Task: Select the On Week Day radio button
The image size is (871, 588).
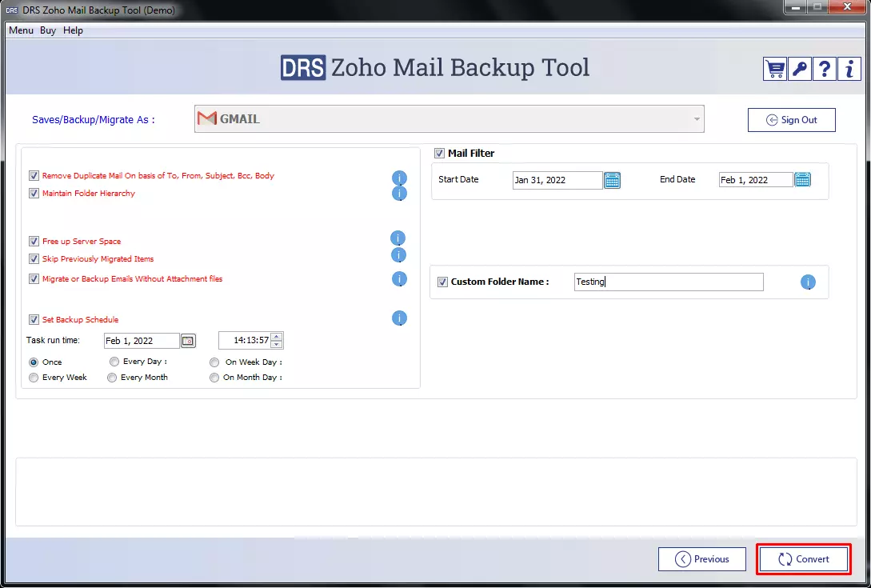Action: coord(214,362)
